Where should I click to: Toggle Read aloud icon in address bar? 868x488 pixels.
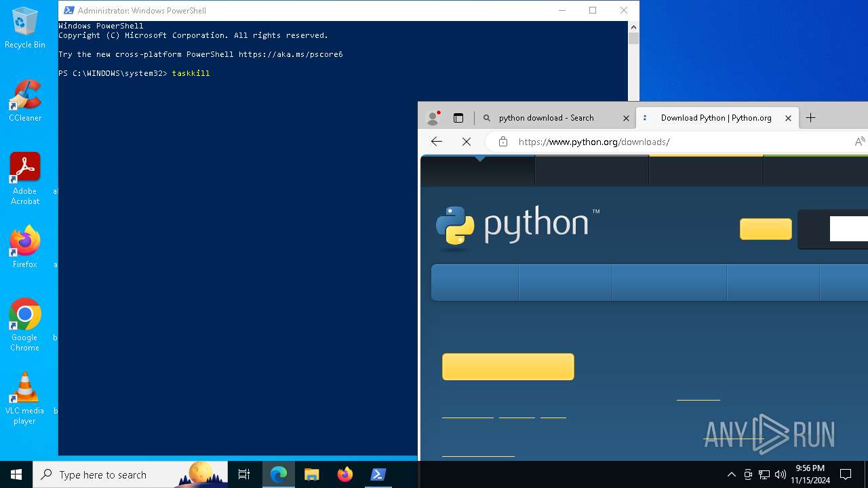tap(859, 142)
